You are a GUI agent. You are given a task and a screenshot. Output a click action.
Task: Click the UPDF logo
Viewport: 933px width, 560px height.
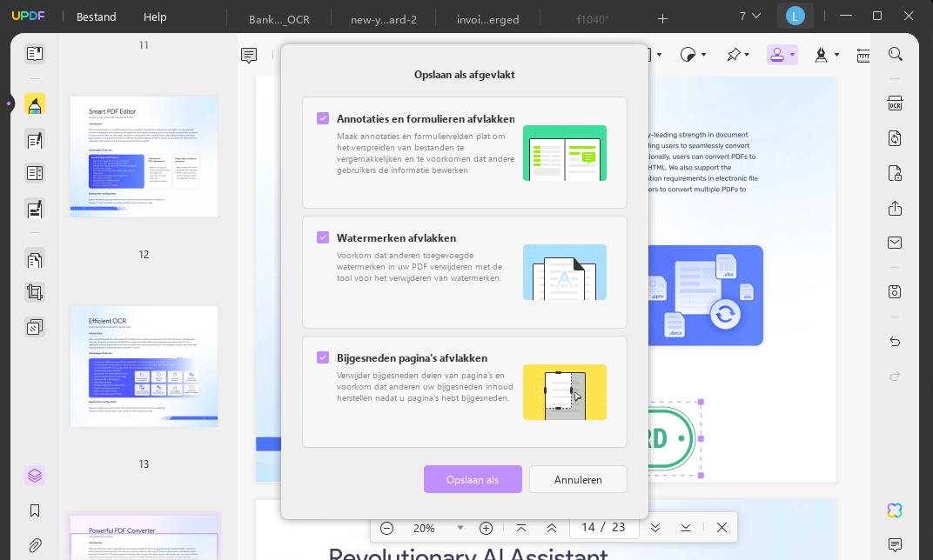[x=28, y=16]
